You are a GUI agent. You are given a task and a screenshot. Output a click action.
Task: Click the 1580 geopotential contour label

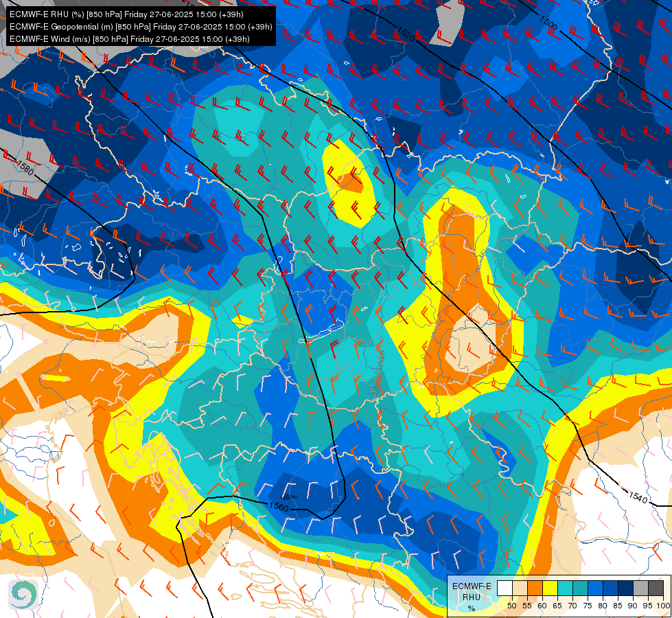coord(25,168)
